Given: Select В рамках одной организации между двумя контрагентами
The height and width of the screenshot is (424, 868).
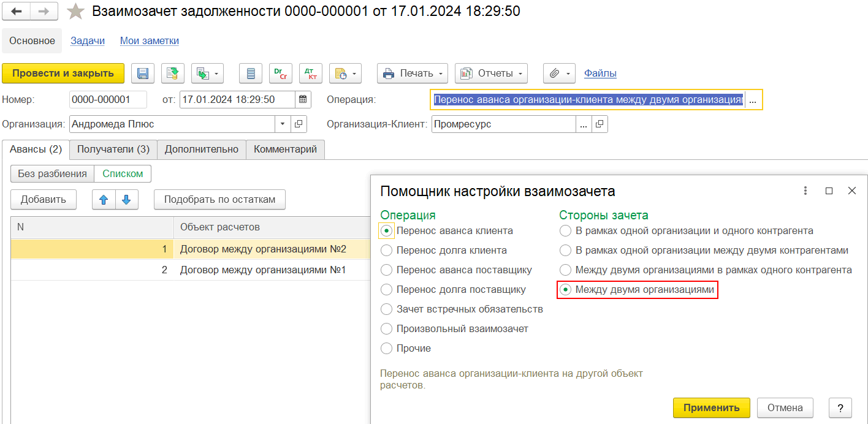Looking at the screenshot, I should pyautogui.click(x=565, y=251).
